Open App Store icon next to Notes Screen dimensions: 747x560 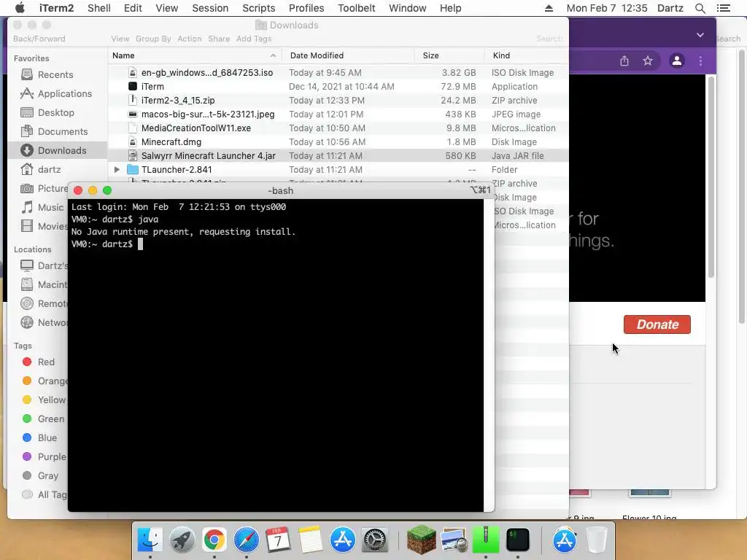[x=343, y=540]
